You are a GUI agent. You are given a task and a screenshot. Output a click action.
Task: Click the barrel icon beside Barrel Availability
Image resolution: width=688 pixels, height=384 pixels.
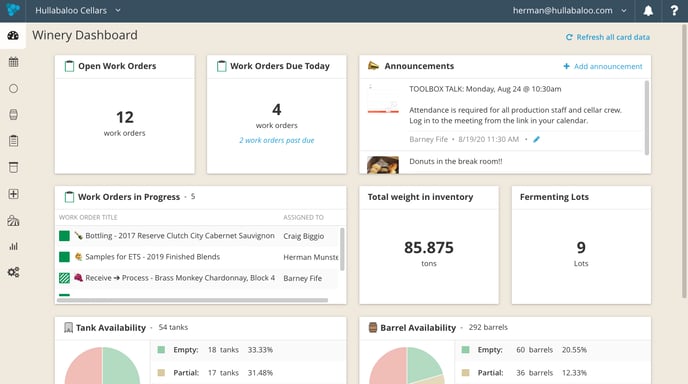click(373, 327)
